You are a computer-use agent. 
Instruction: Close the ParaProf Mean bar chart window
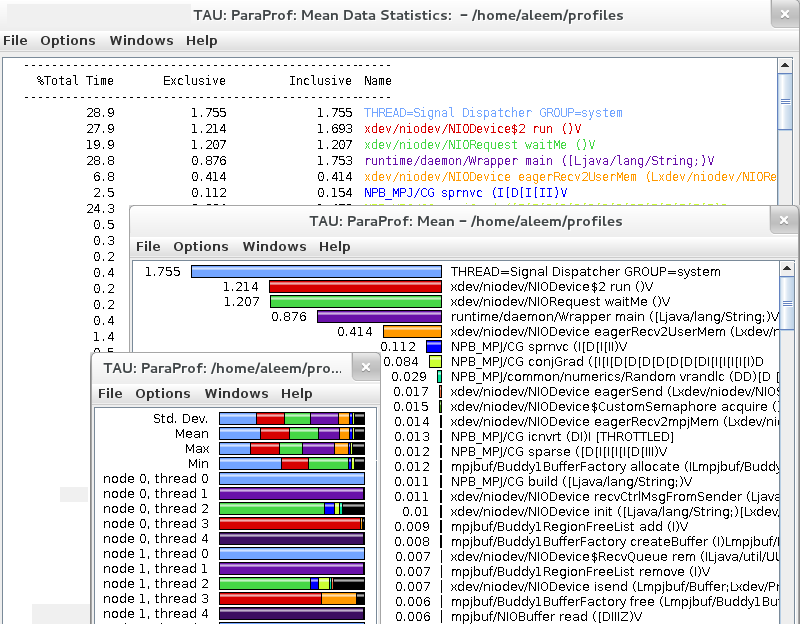784,220
